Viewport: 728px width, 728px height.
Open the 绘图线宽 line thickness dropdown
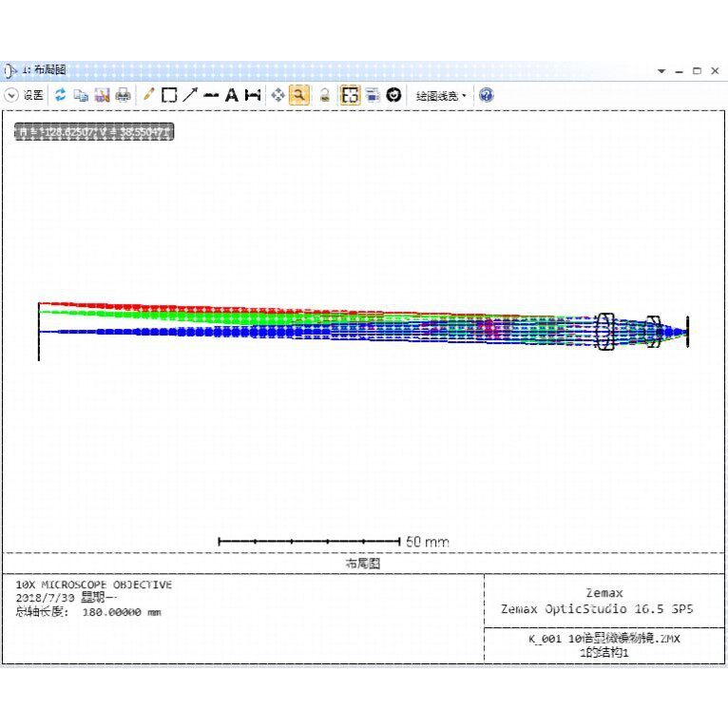tap(440, 96)
